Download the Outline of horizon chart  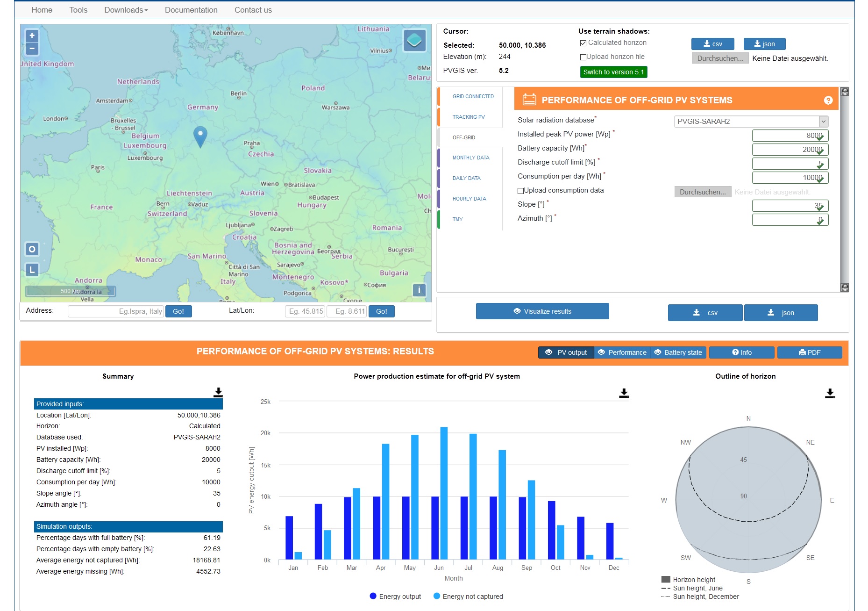(830, 393)
